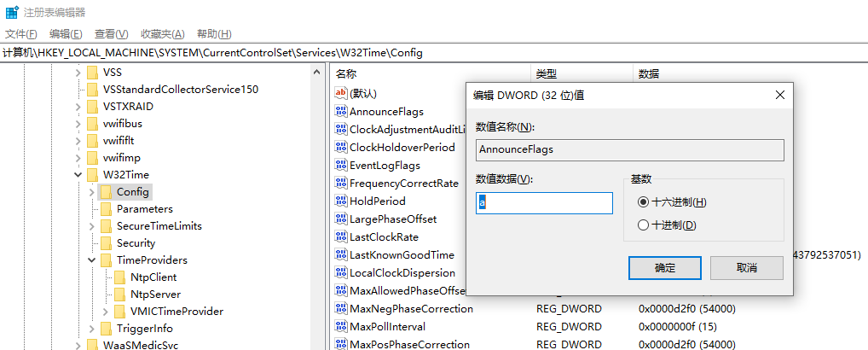Click the LocalClockDispersion value icon

point(341,272)
